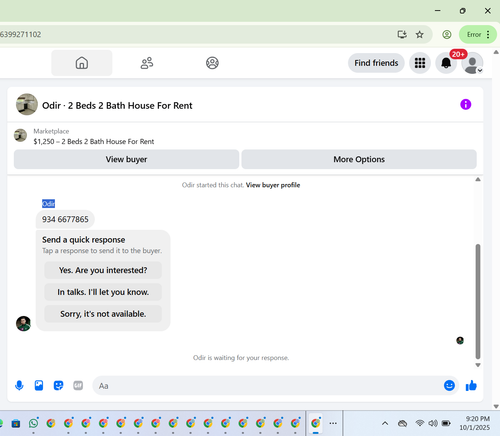Click the install app icon in address bar
The height and width of the screenshot is (436, 500).
(402, 34)
